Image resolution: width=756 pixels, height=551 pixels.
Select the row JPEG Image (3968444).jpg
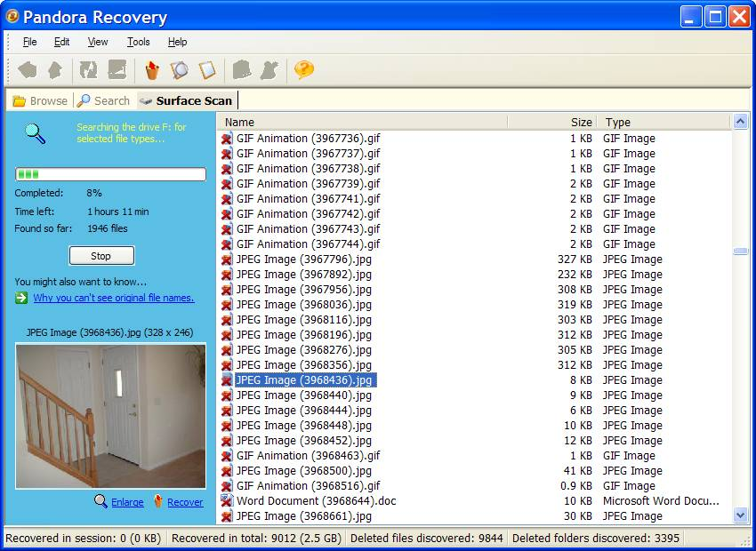pos(475,411)
